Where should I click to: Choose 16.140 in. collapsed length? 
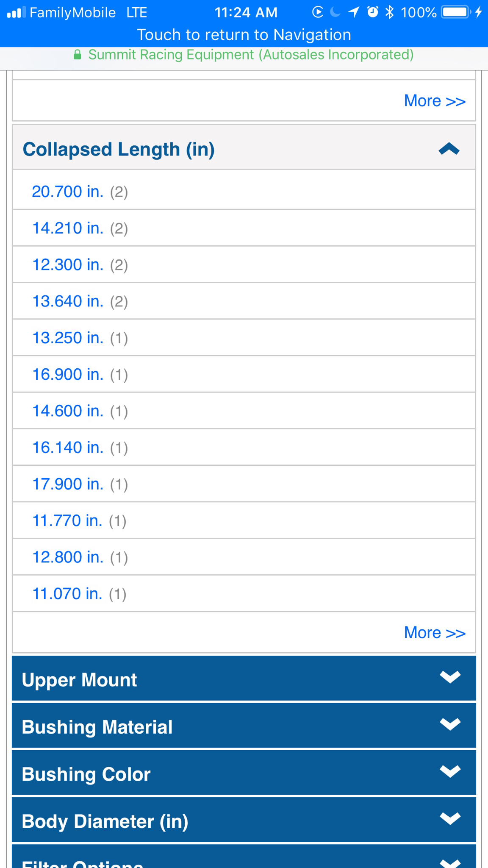click(x=68, y=447)
